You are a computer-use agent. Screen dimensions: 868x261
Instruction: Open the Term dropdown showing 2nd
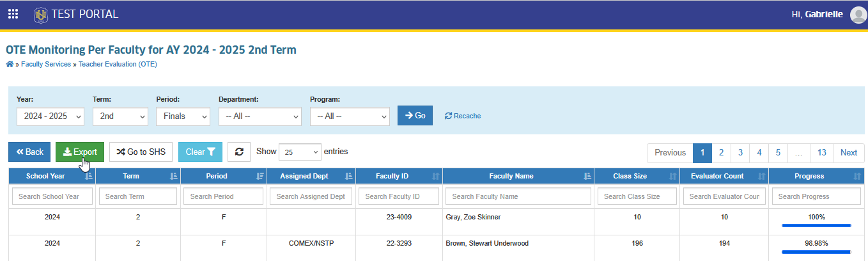(121, 116)
